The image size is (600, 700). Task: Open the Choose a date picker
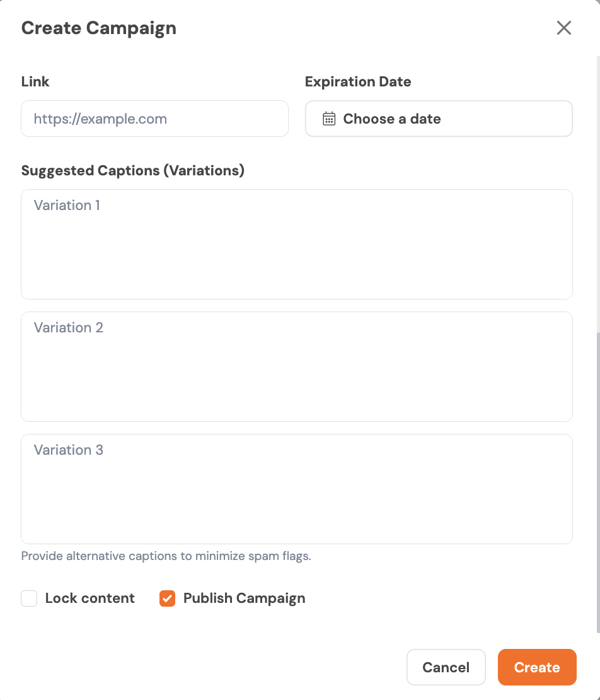(439, 119)
